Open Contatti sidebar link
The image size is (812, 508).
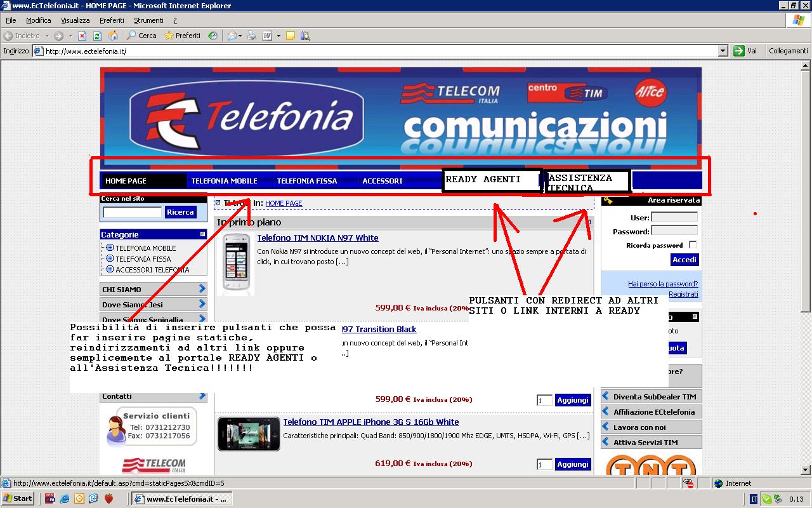(x=154, y=396)
